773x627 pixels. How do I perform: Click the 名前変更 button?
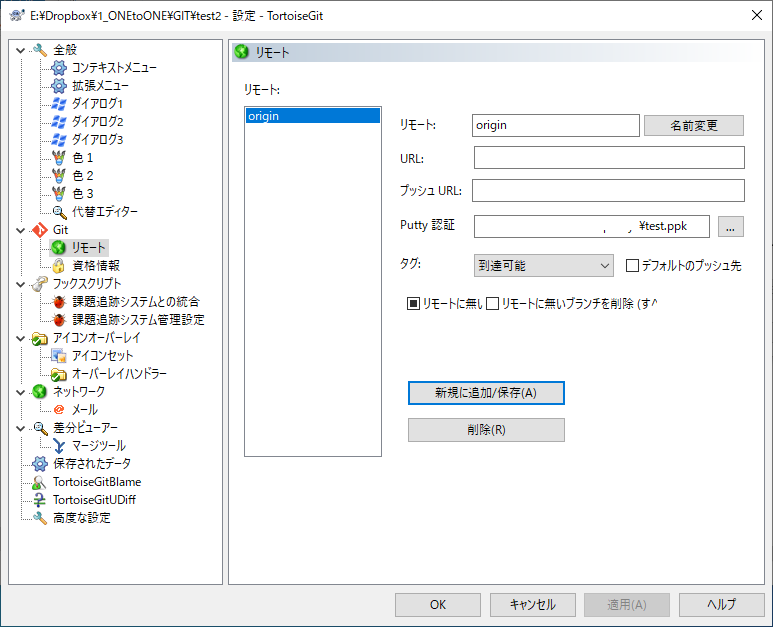point(694,126)
